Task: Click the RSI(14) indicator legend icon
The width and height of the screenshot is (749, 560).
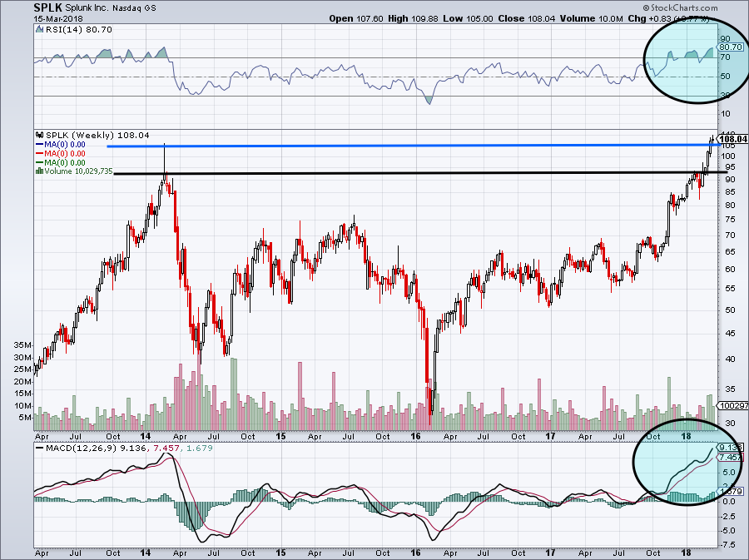Action: pos(40,30)
